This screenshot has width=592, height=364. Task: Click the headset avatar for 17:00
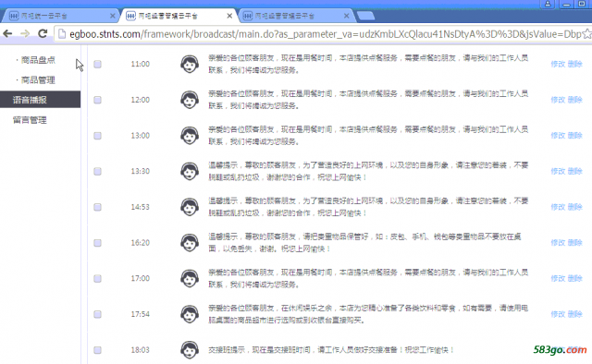[x=190, y=278]
